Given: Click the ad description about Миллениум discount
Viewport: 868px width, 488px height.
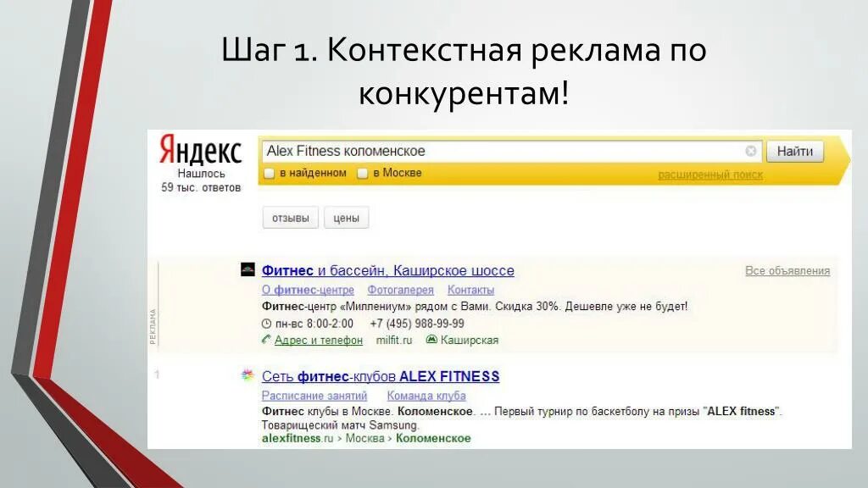Looking at the screenshot, I should coord(475,306).
